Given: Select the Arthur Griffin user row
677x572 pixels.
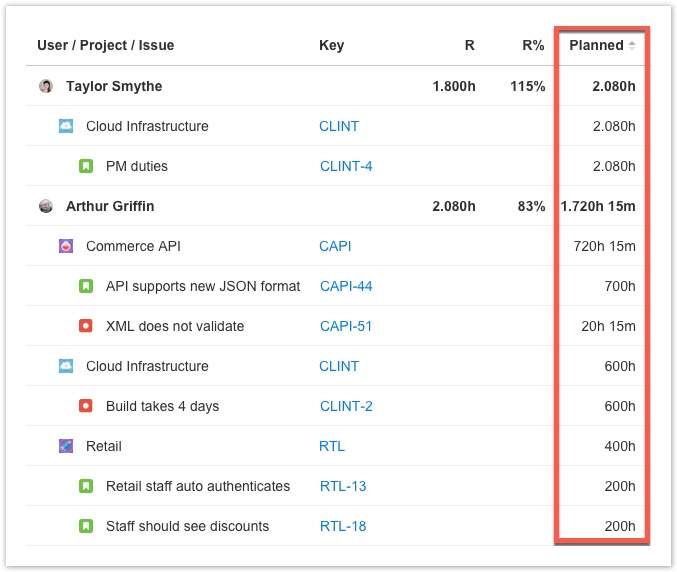Looking at the screenshot, I should click(x=110, y=206).
